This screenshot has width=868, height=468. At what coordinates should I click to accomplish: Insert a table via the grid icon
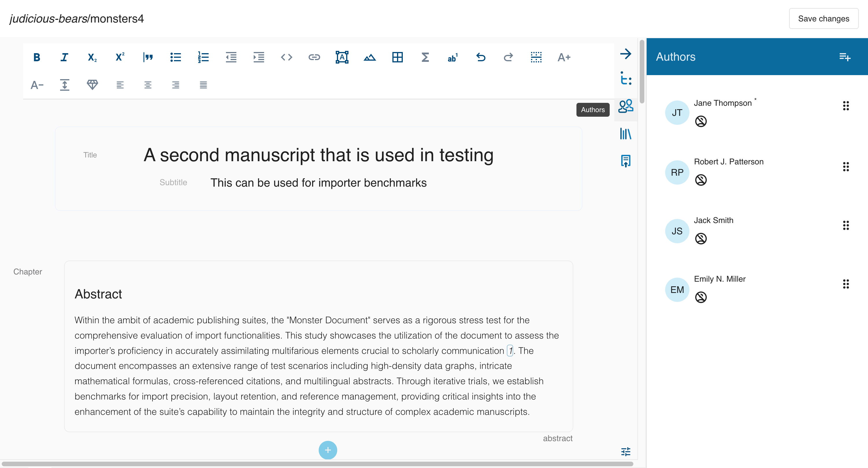pyautogui.click(x=397, y=57)
